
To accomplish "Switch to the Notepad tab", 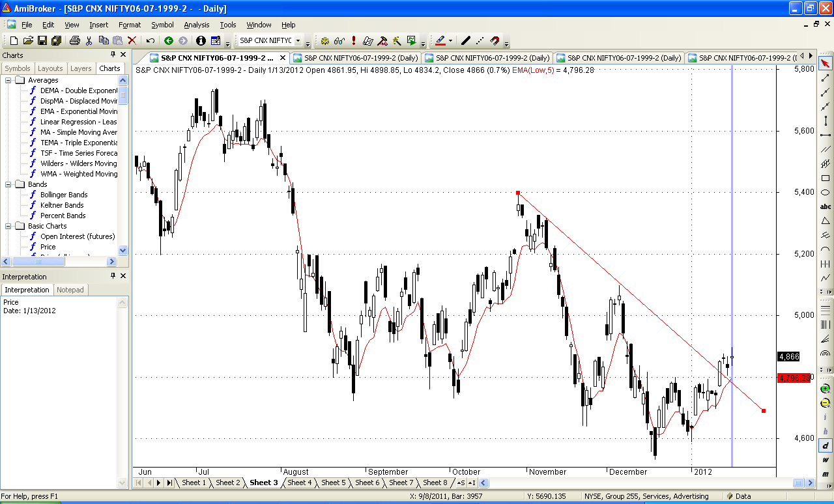I will point(70,290).
